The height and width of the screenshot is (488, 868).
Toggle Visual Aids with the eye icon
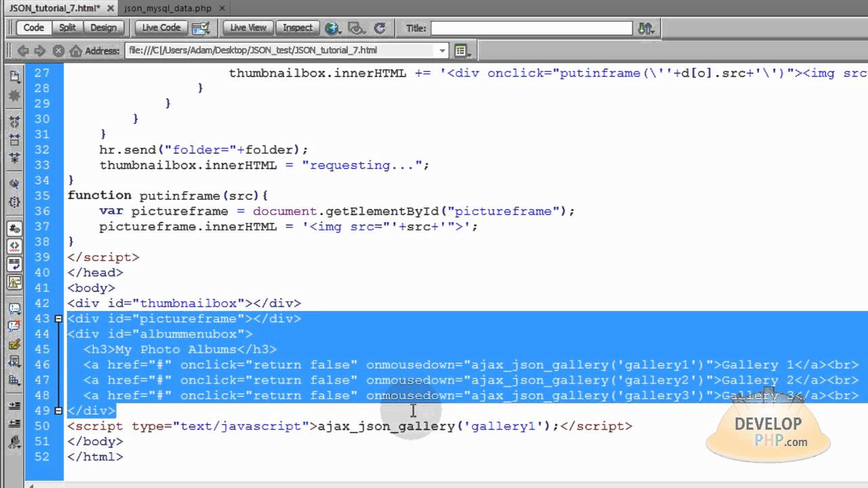point(355,28)
